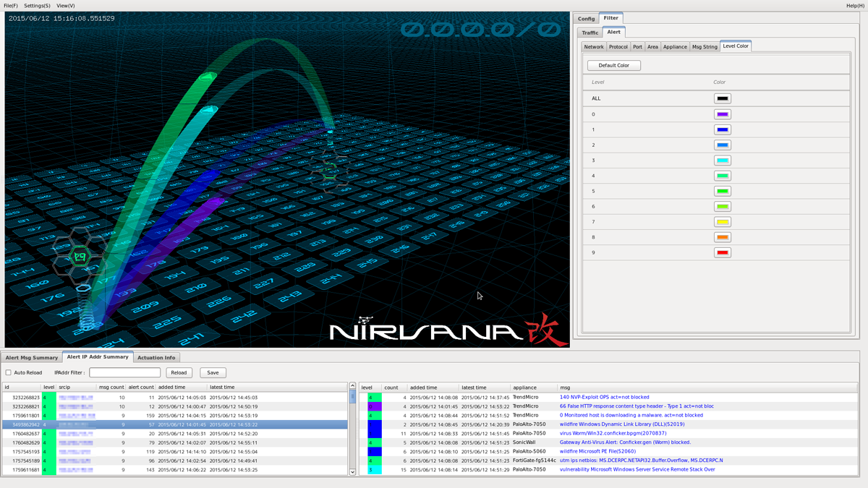Image resolution: width=868 pixels, height=488 pixels.
Task: Open the Port filter tab
Action: point(637,47)
